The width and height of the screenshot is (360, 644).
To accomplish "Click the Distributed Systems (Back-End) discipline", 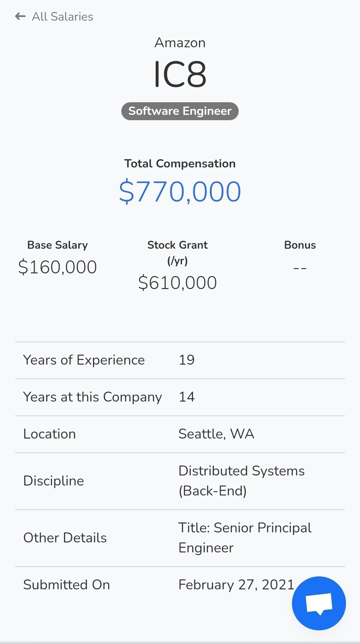I will pyautogui.click(x=242, y=481).
